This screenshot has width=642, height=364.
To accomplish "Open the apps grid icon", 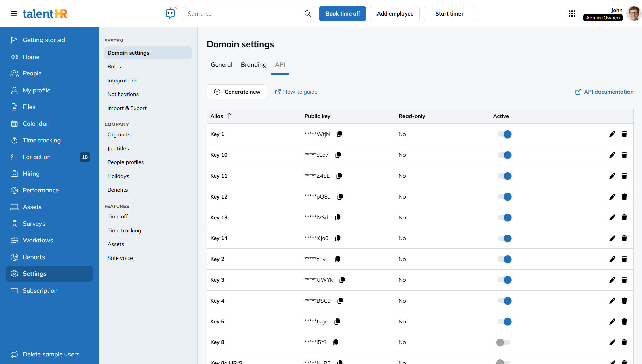I will click(x=572, y=13).
